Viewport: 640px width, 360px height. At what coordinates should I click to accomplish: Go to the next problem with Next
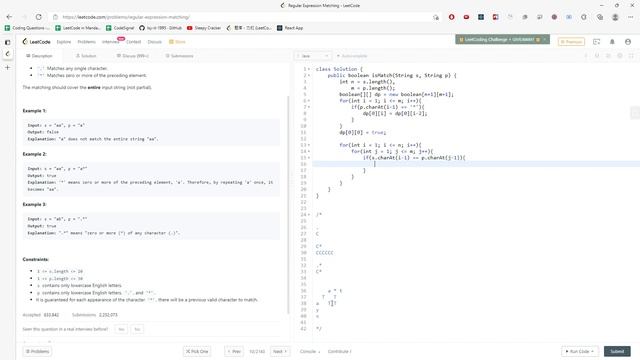pyautogui.click(x=280, y=351)
